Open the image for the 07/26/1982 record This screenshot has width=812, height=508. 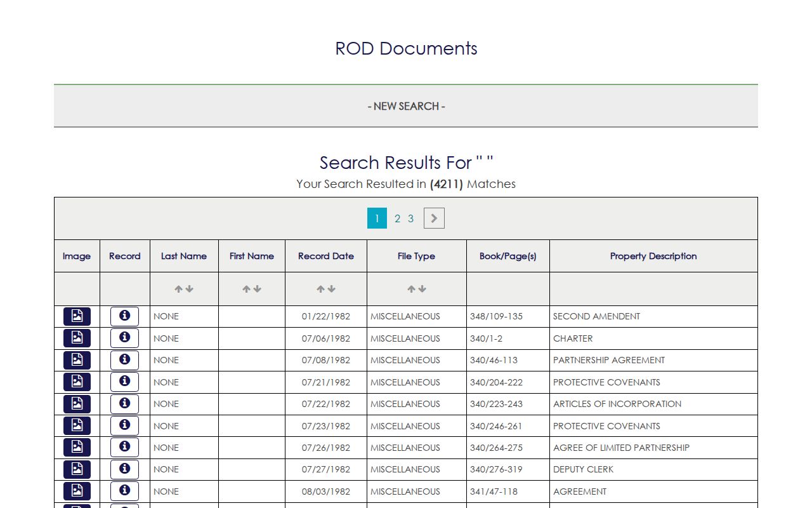[77, 448]
